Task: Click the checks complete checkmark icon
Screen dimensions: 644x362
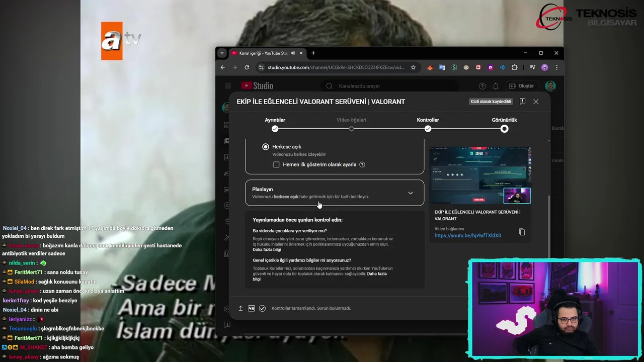Action: [x=262, y=308]
